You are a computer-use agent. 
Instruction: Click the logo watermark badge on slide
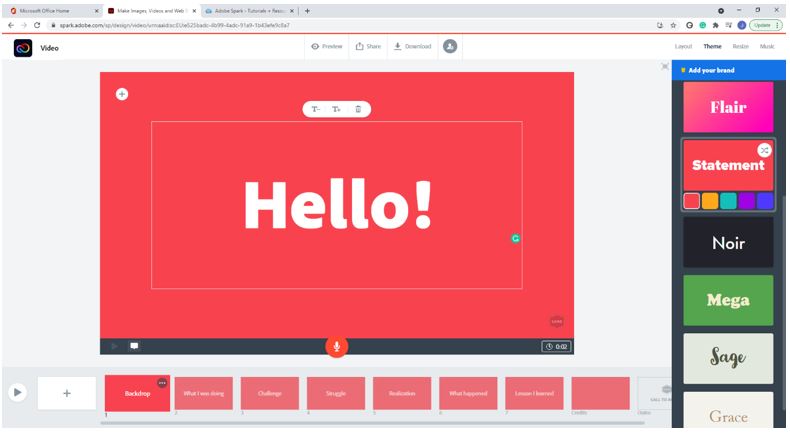tap(556, 321)
